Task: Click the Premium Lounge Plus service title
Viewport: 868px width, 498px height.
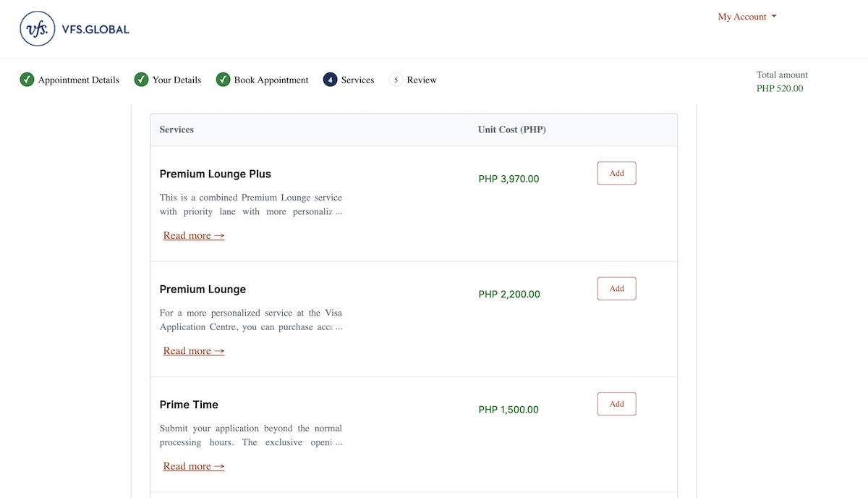Action: 216,174
